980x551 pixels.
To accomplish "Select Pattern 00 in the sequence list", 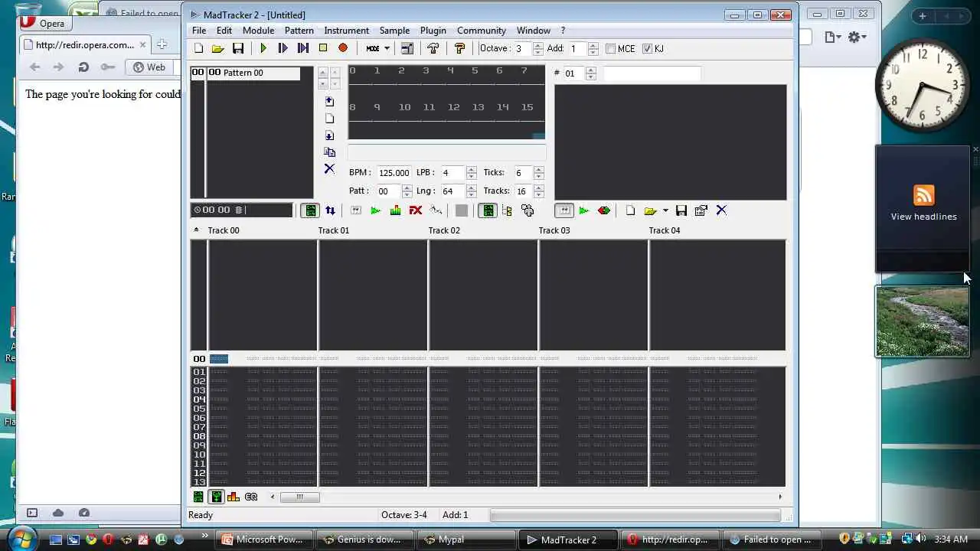I will (x=253, y=73).
